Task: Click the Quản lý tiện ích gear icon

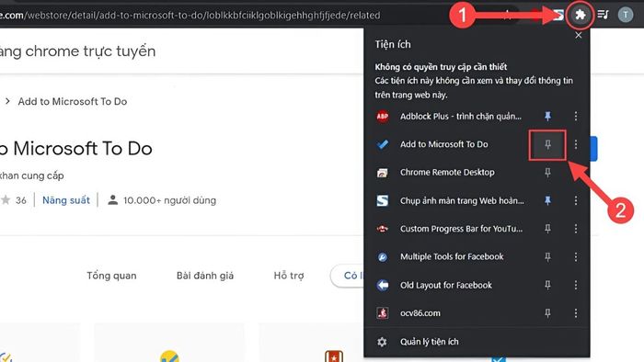Action: [x=382, y=342]
